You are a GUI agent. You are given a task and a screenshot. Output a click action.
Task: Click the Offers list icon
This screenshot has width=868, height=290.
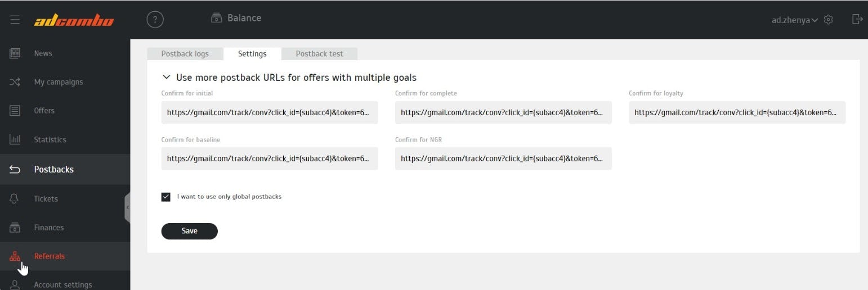15,111
